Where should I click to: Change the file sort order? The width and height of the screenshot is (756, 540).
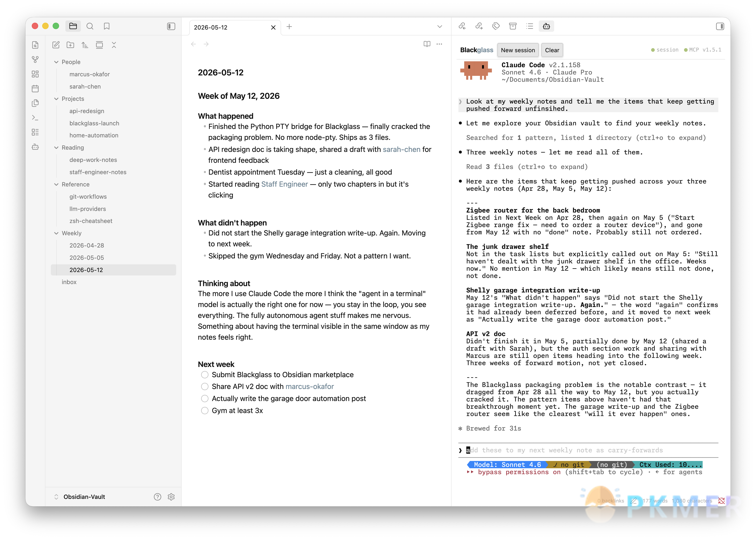pos(85,45)
